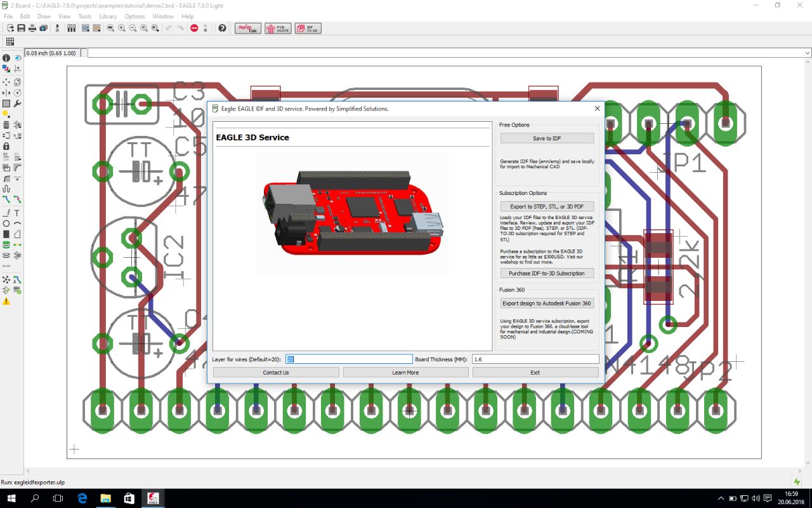Viewport: 812px width, 508px height.
Task: Click the EAGLE app icon in taskbar
Action: pos(153,498)
